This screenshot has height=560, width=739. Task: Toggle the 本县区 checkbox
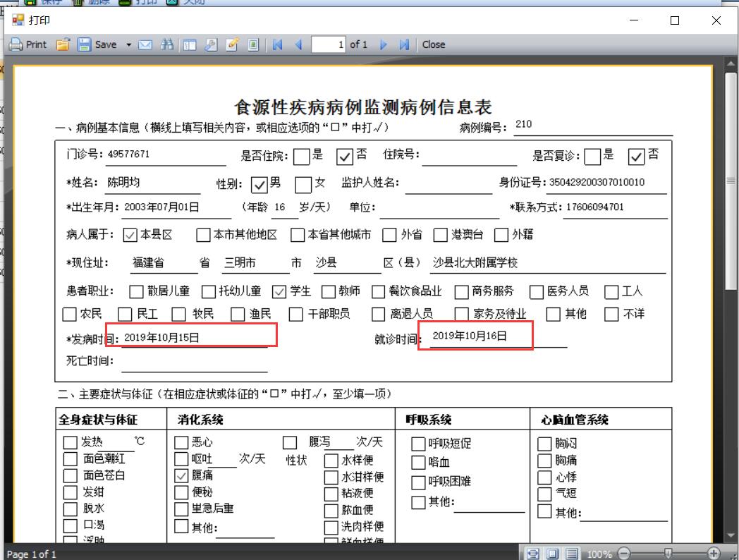point(130,235)
